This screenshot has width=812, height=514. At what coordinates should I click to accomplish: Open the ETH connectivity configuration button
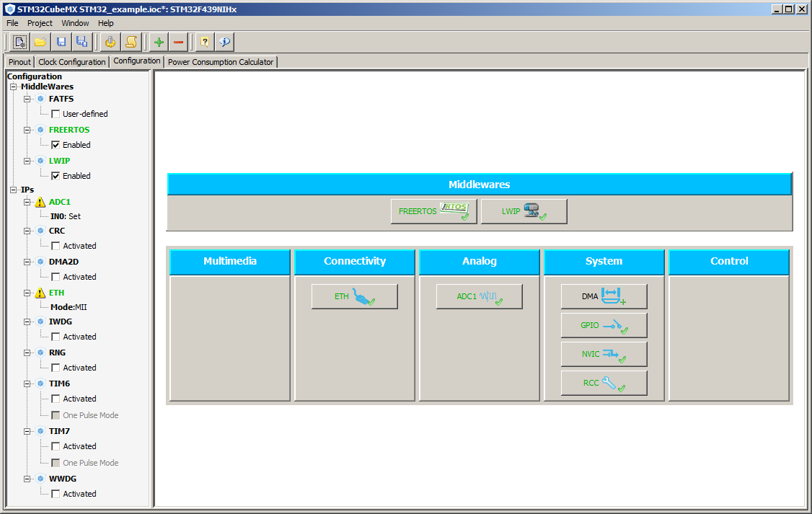click(x=354, y=296)
